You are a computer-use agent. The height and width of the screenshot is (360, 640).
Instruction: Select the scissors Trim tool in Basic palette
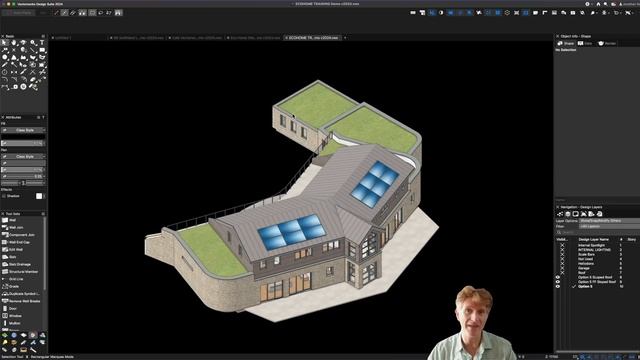42,72
